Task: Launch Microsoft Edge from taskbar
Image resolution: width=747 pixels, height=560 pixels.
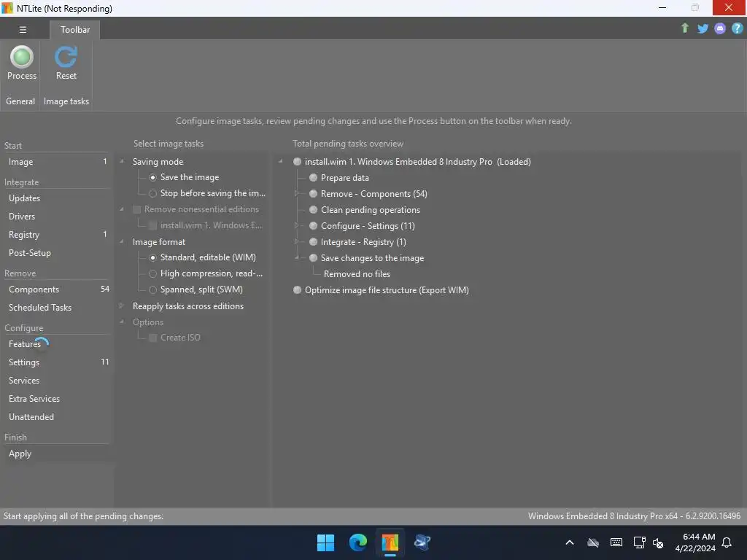Action: click(x=357, y=542)
